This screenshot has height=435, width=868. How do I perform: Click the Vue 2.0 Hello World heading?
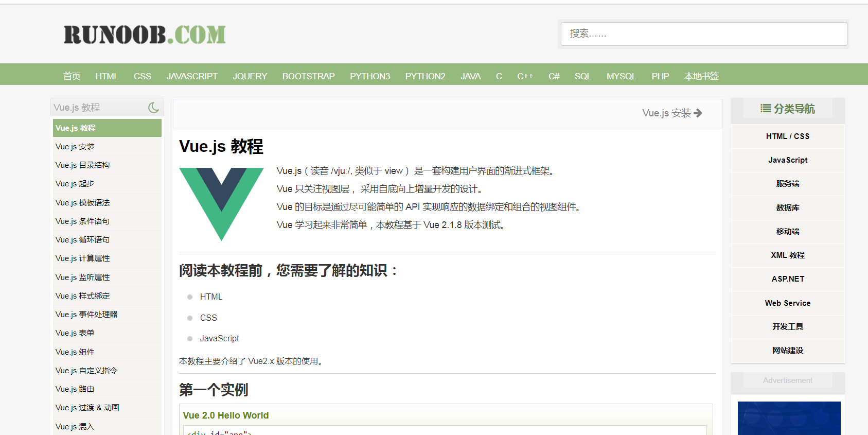coord(226,415)
